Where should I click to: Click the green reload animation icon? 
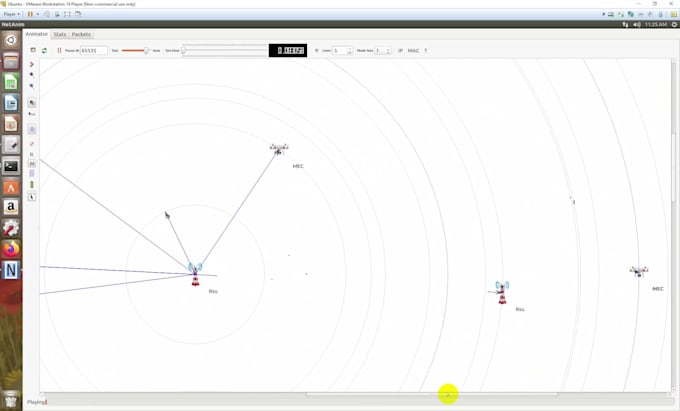click(x=44, y=50)
